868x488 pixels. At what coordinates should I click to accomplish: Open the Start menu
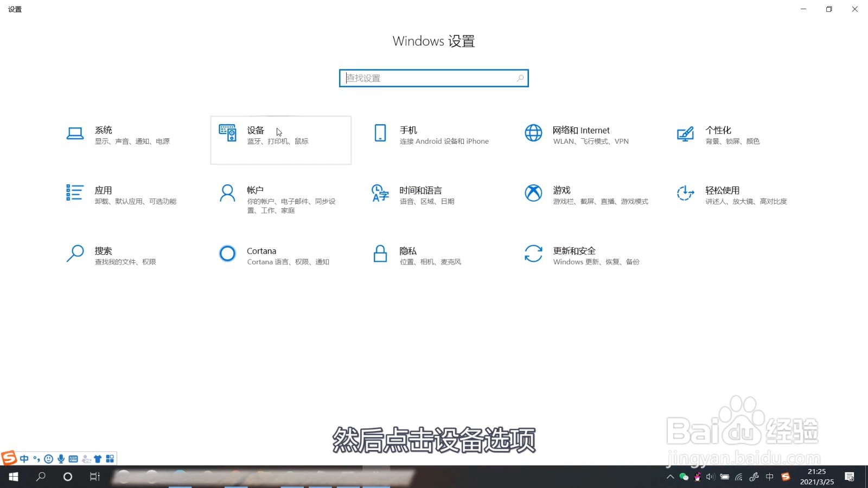[x=12, y=477]
